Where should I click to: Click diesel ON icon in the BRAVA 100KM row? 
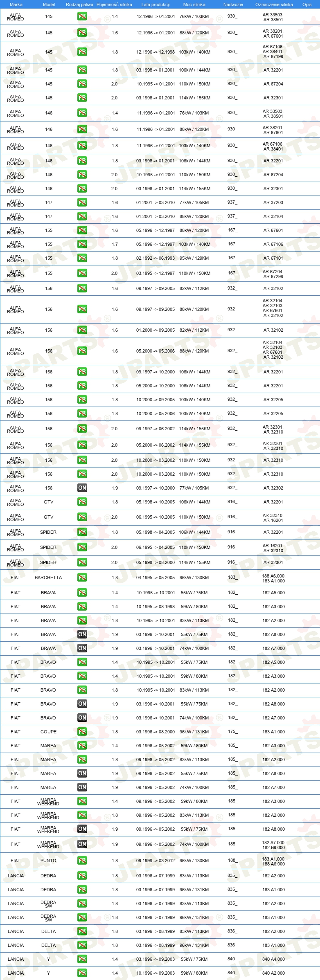click(82, 648)
